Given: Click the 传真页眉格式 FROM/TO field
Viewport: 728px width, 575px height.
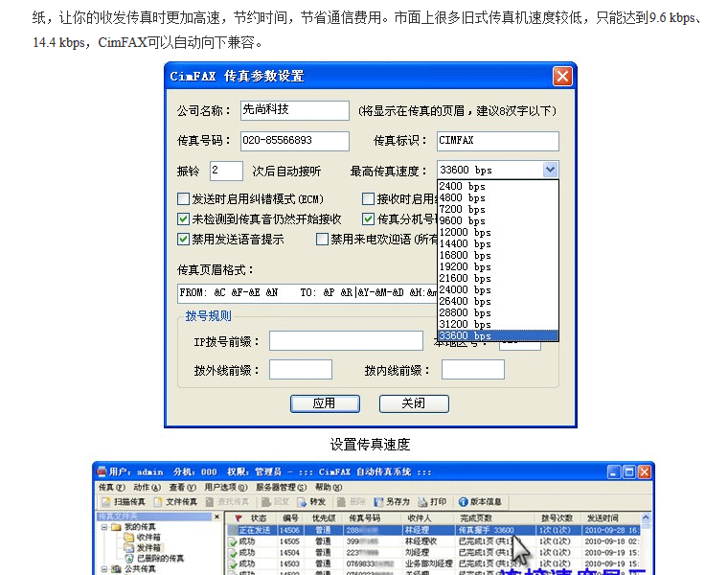Looking at the screenshot, I should tap(307, 293).
